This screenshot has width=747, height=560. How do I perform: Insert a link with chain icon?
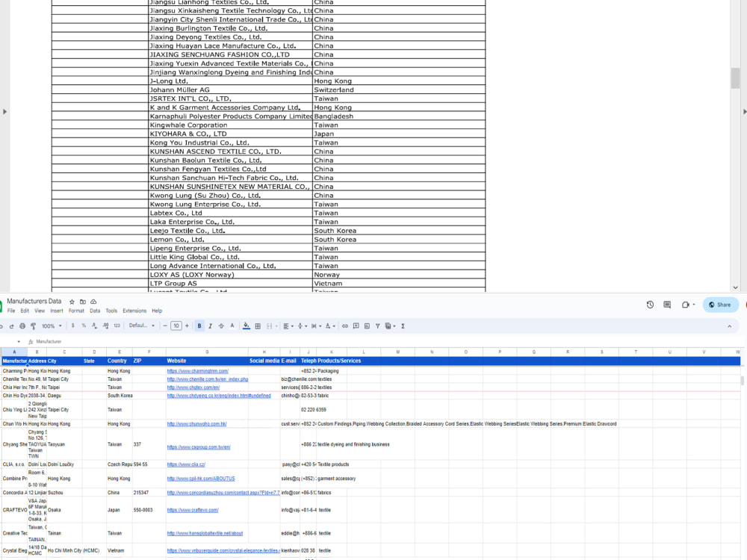(x=345, y=326)
